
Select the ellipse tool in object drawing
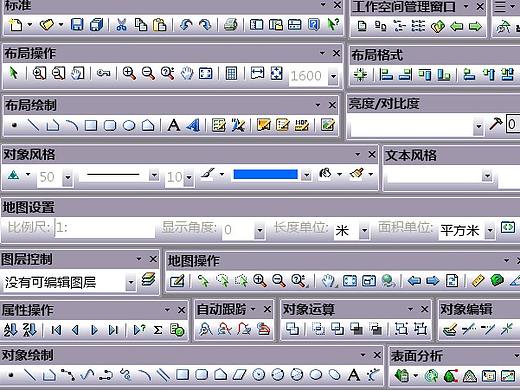(316, 375)
